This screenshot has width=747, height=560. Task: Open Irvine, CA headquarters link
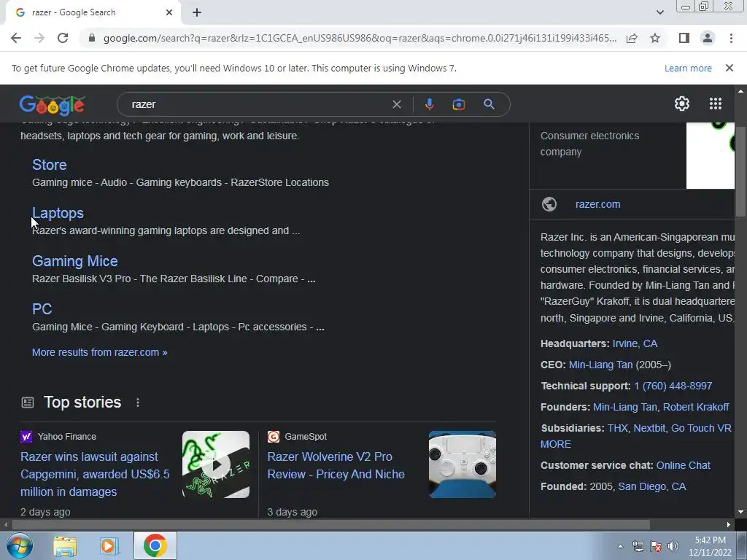[x=635, y=344]
